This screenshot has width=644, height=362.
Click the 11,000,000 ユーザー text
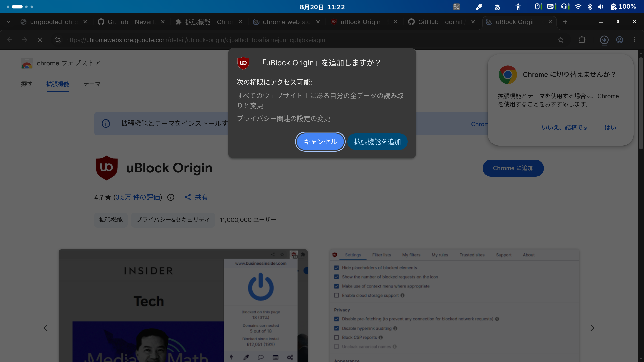248,220
